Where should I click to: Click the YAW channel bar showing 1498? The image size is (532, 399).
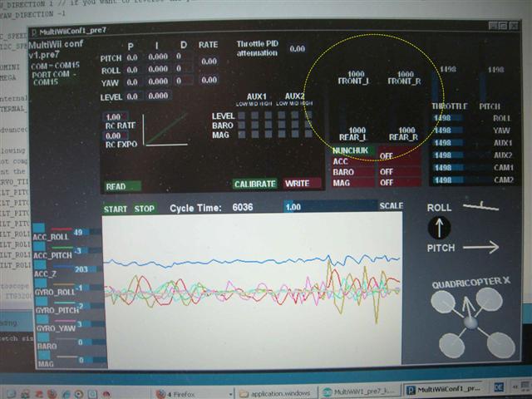(x=464, y=131)
